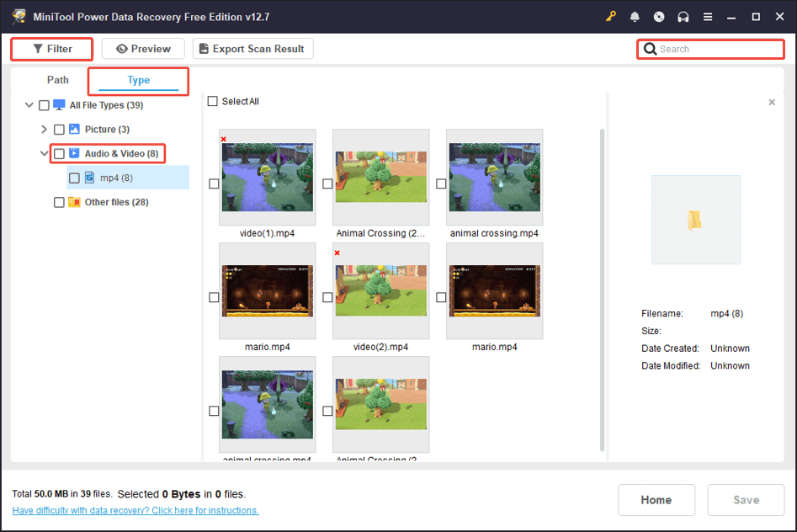Open customer support via headphones icon

pos(682,16)
